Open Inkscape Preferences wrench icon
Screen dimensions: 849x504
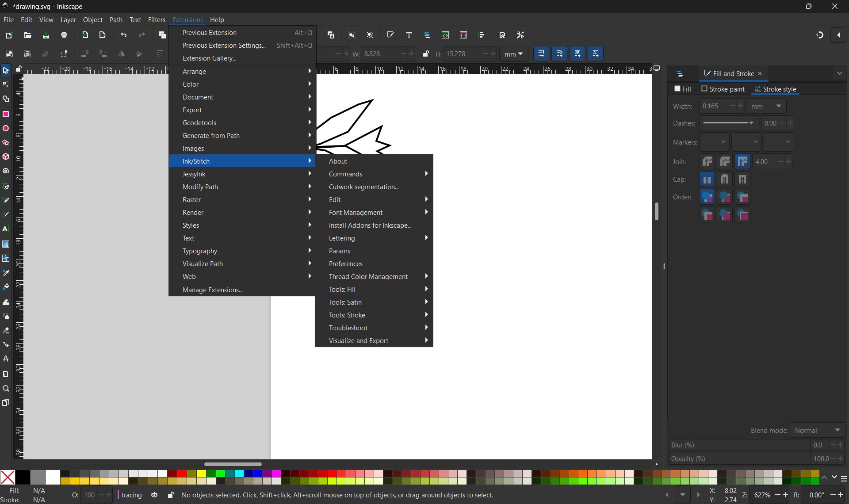click(x=520, y=35)
